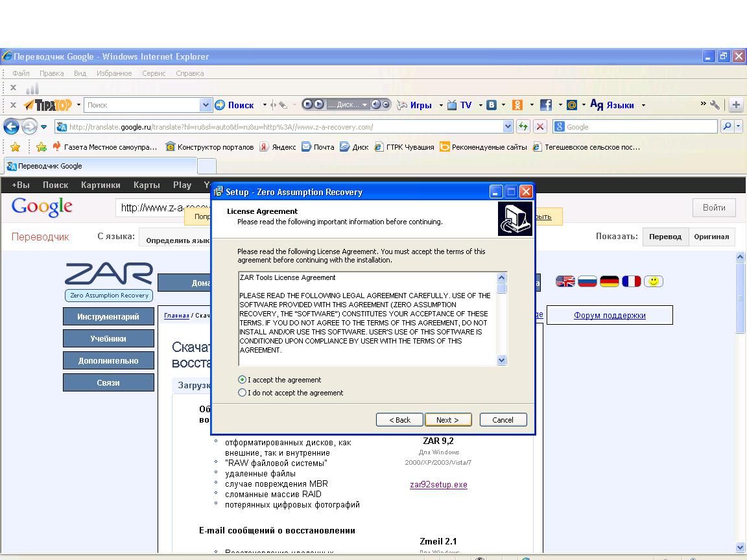Expand the TipTop Поиск search dropdown

[206, 105]
